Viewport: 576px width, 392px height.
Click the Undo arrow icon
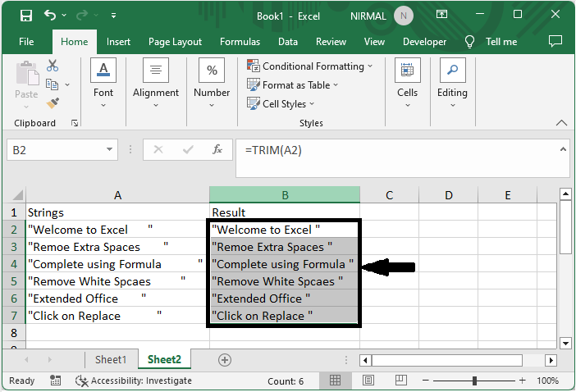[50, 16]
